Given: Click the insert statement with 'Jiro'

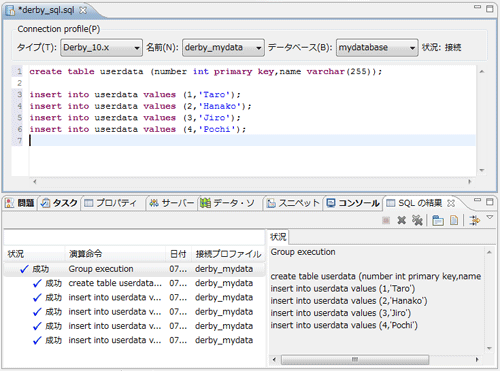Looking at the screenshot, I should pos(135,118).
